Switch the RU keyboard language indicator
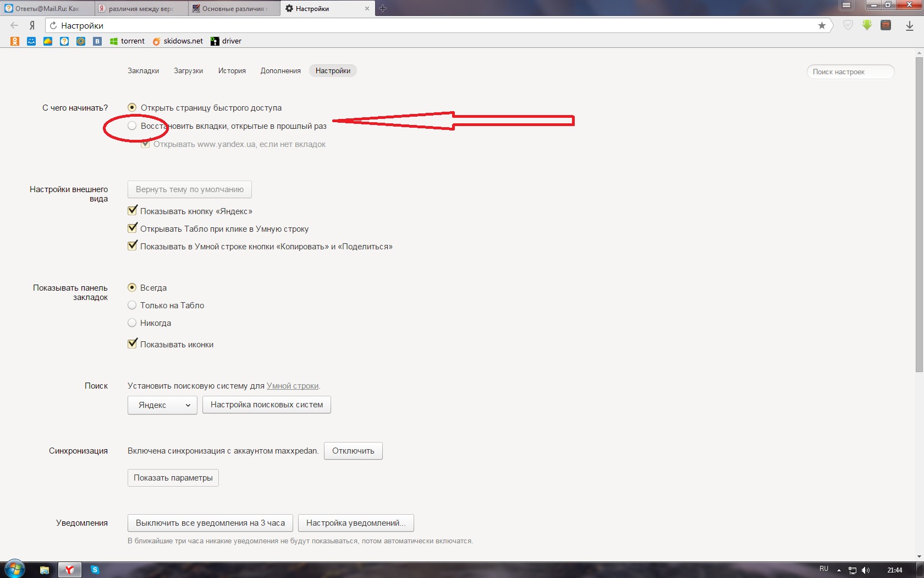The image size is (924, 578). point(823,569)
